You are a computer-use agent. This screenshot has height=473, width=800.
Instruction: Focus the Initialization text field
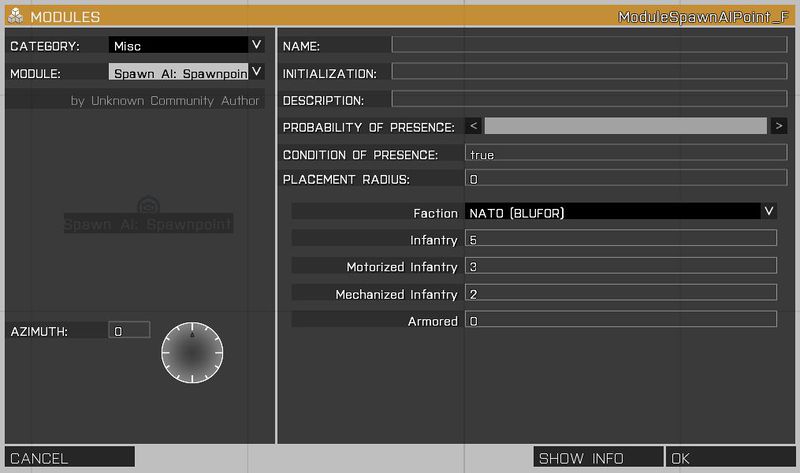coord(589,72)
